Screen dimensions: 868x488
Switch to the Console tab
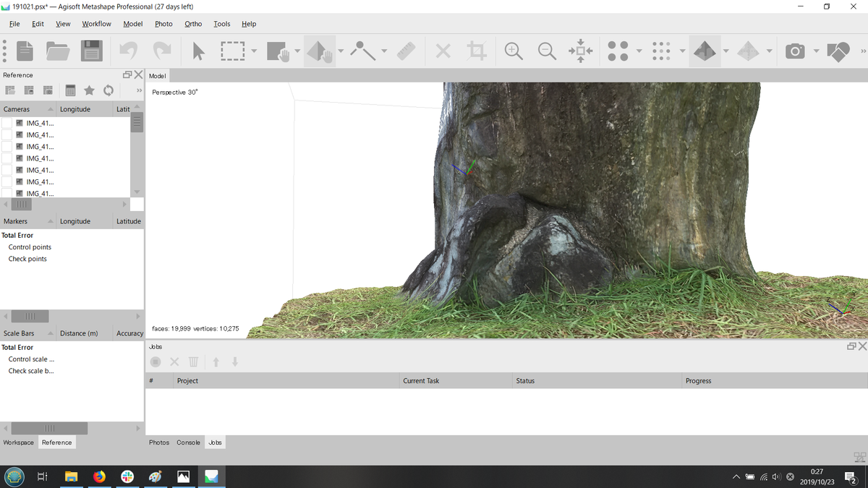click(188, 442)
